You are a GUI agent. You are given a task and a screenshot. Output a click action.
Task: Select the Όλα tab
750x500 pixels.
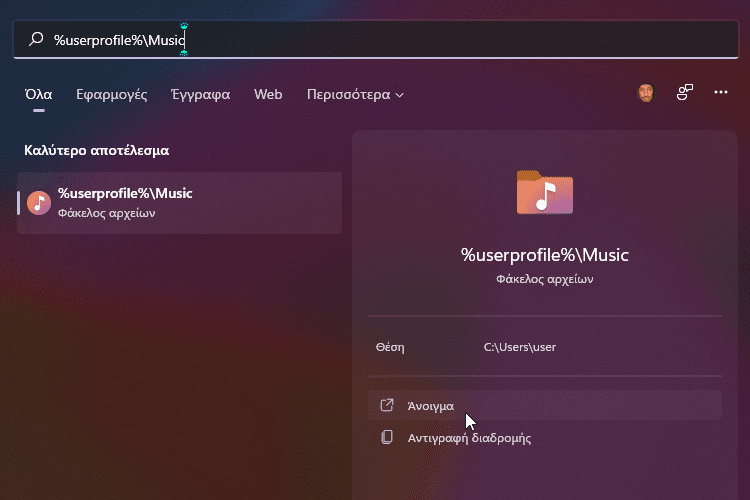38,94
